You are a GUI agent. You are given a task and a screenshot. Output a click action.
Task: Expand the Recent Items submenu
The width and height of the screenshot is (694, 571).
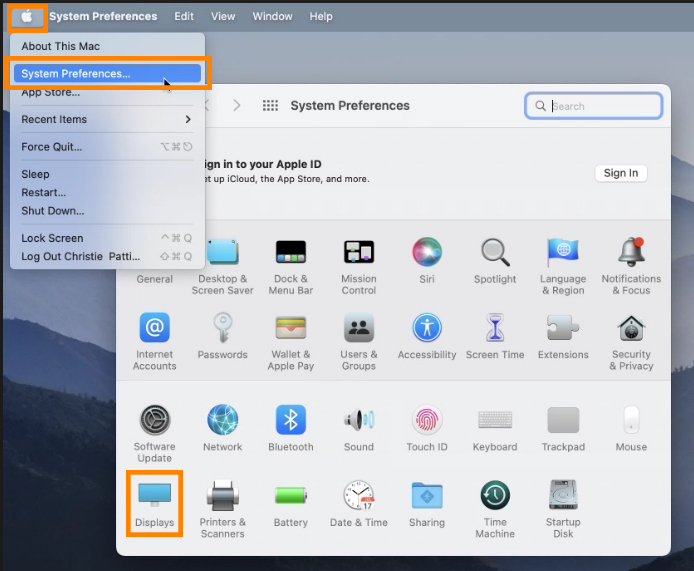click(107, 119)
